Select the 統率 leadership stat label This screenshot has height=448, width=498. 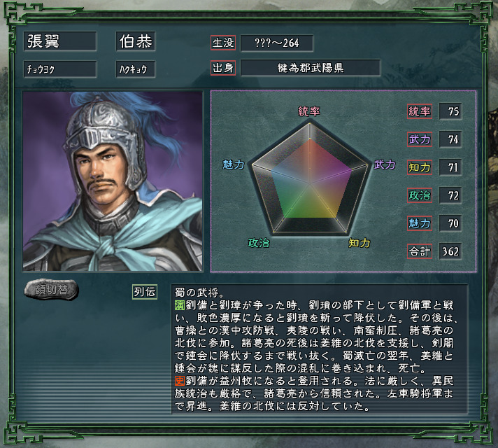pos(420,111)
